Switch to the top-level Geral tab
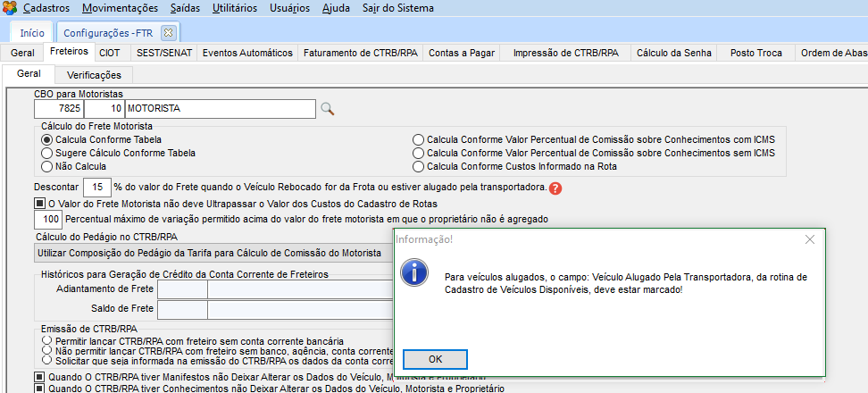 pyautogui.click(x=22, y=53)
